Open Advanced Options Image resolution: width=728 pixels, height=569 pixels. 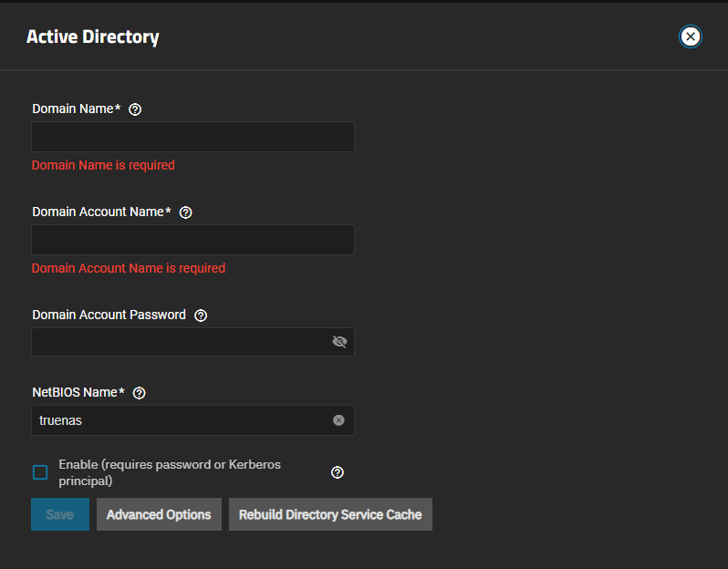(x=159, y=514)
